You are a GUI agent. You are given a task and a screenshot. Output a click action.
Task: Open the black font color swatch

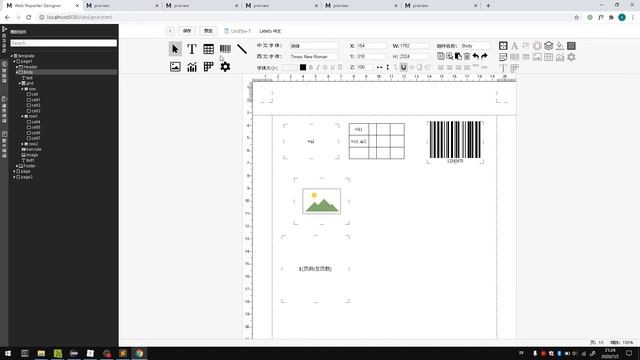pyautogui.click(x=303, y=67)
